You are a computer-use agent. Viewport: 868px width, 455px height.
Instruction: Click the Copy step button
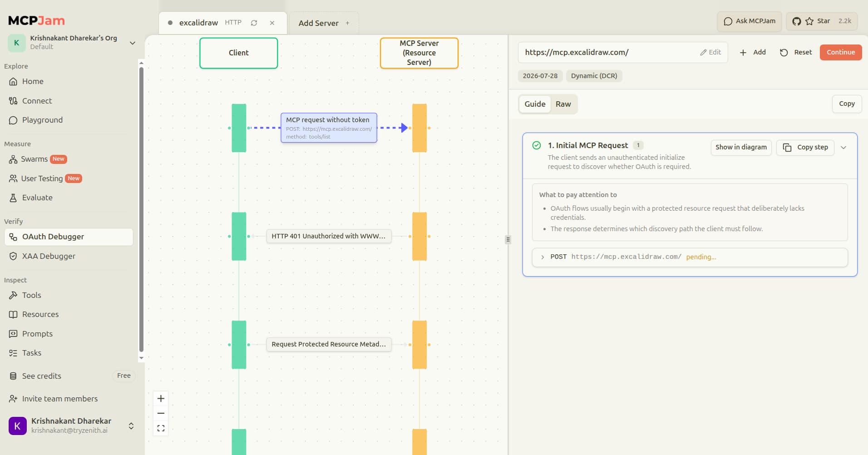(x=805, y=147)
